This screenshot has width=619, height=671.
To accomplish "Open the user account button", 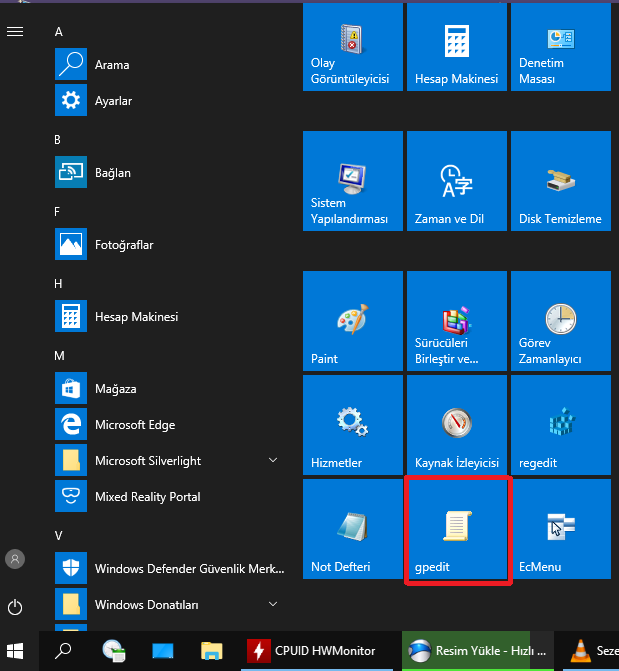I will 15,559.
